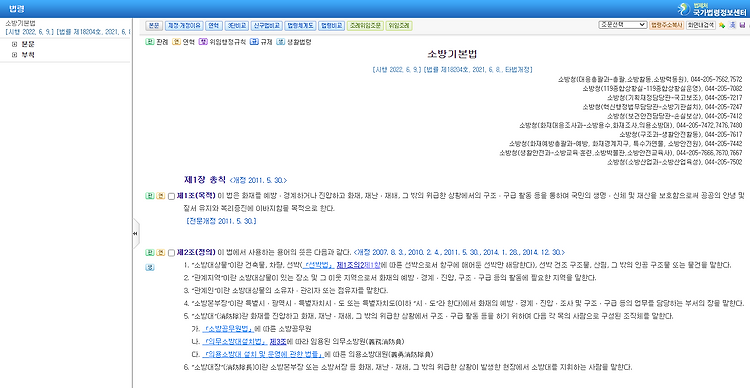This screenshot has height=388, width=750.
Task: Follow the 「소방공무원법」 link
Action: click(x=228, y=329)
